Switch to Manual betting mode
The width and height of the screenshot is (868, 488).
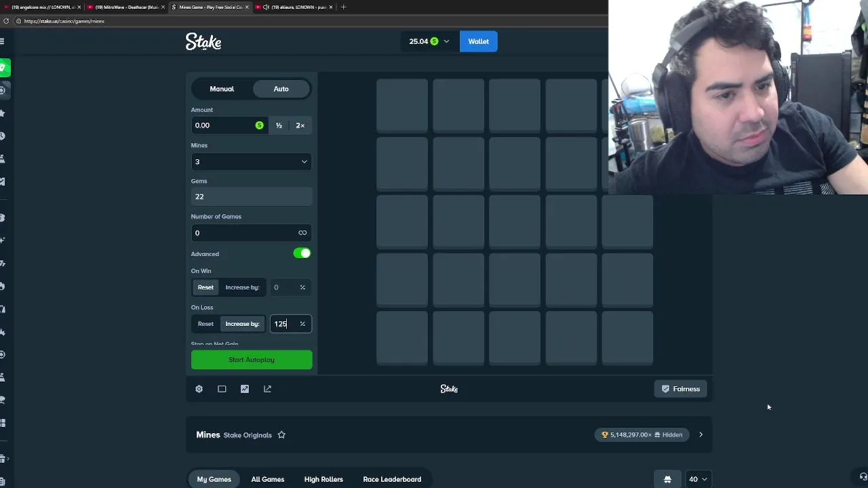[222, 89]
